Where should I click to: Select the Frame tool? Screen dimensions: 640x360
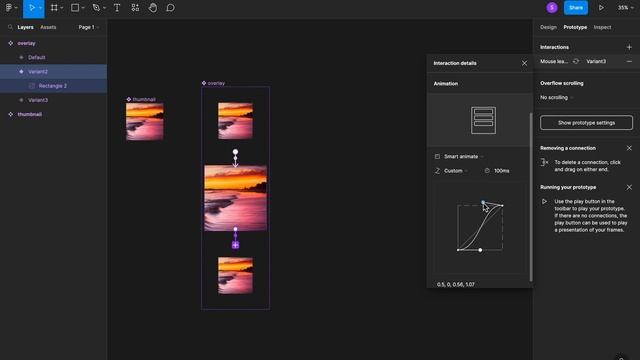tap(54, 8)
